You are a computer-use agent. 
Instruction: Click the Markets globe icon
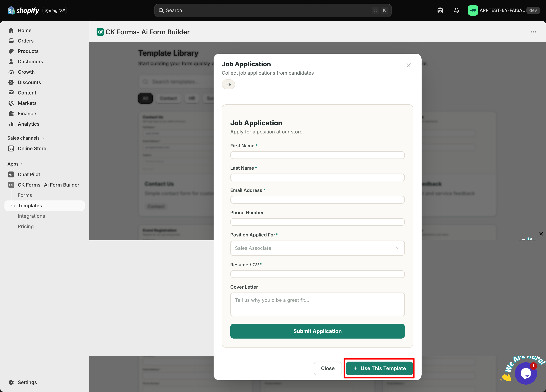click(x=11, y=103)
